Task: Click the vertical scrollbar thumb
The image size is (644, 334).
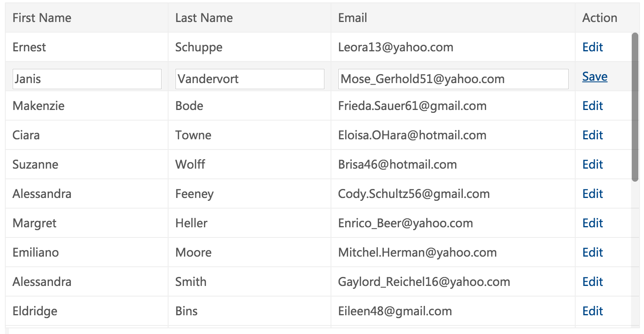Action: pos(635,107)
